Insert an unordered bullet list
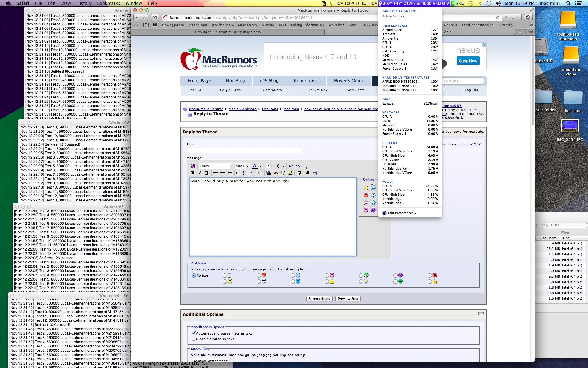The width and height of the screenshot is (588, 368). click(246, 173)
